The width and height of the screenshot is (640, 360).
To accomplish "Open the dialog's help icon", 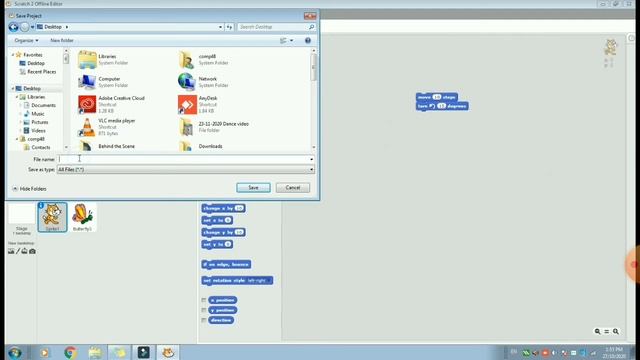I will click(x=308, y=40).
